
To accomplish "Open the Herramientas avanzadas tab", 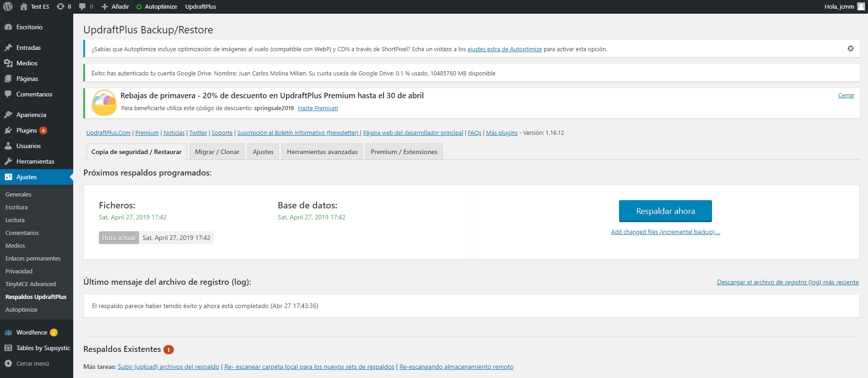I will [x=322, y=152].
